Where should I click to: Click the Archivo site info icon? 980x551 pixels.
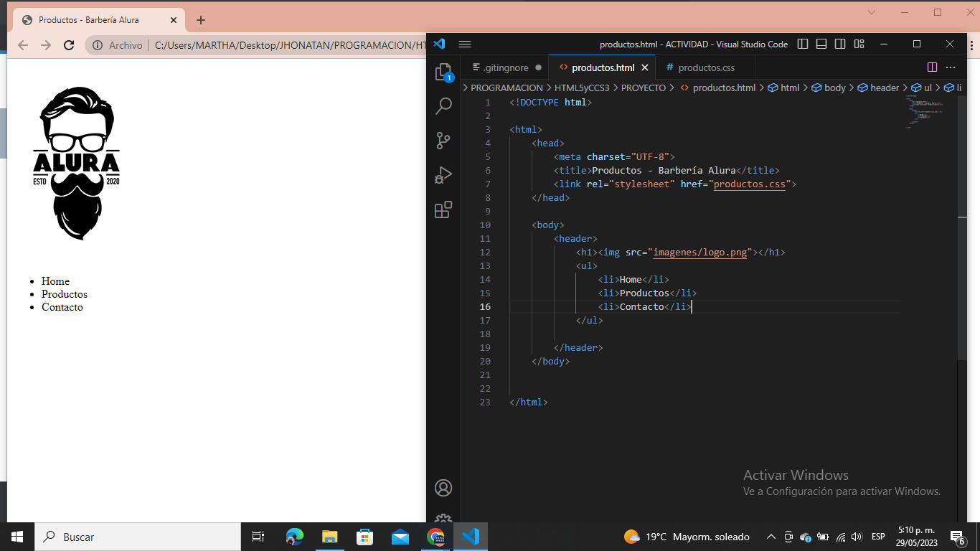98,45
